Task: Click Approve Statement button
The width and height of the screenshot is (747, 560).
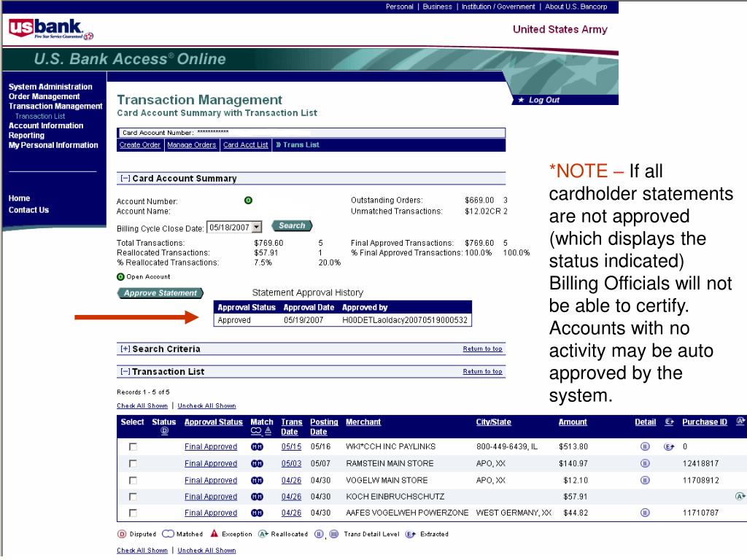Action: coord(160,293)
